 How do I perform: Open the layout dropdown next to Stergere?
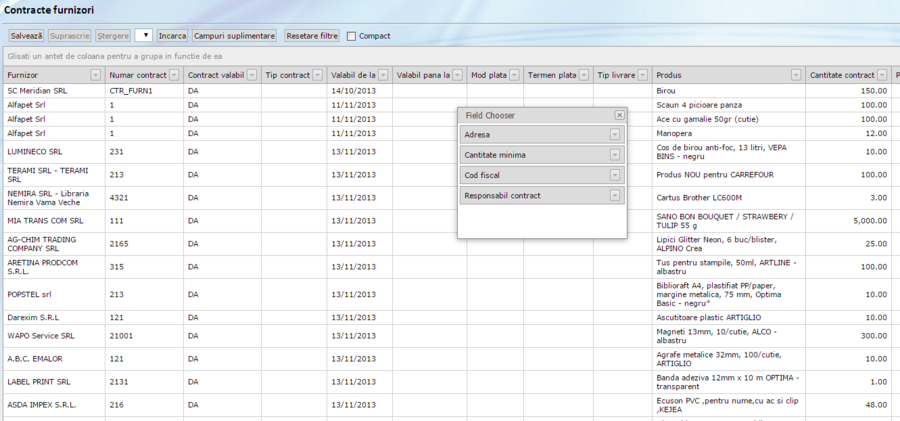click(x=143, y=36)
